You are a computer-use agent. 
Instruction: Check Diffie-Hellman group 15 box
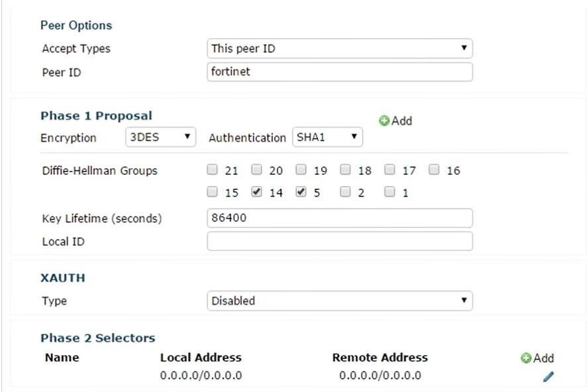[x=213, y=191]
